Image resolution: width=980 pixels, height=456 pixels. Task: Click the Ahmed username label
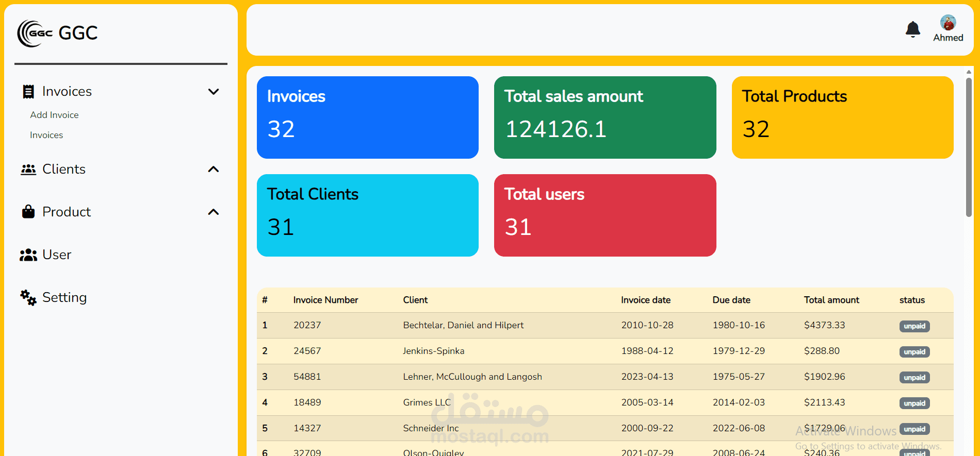pyautogui.click(x=948, y=38)
